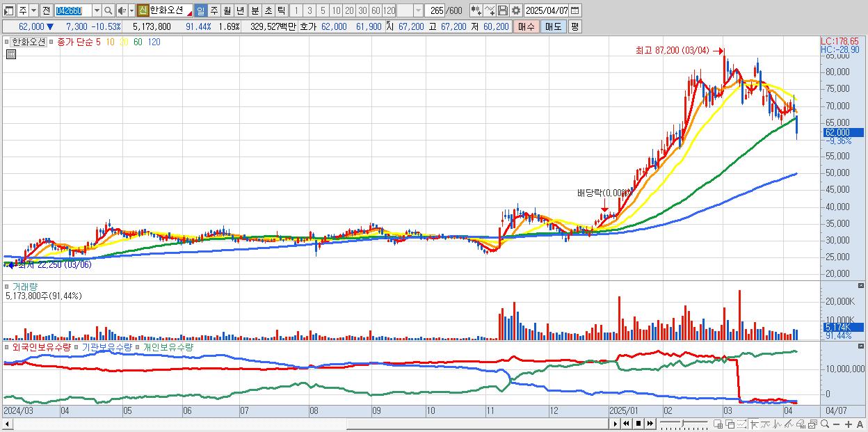Select the 3 interval tab
Image resolution: width=868 pixels, height=432 pixels.
310,10
